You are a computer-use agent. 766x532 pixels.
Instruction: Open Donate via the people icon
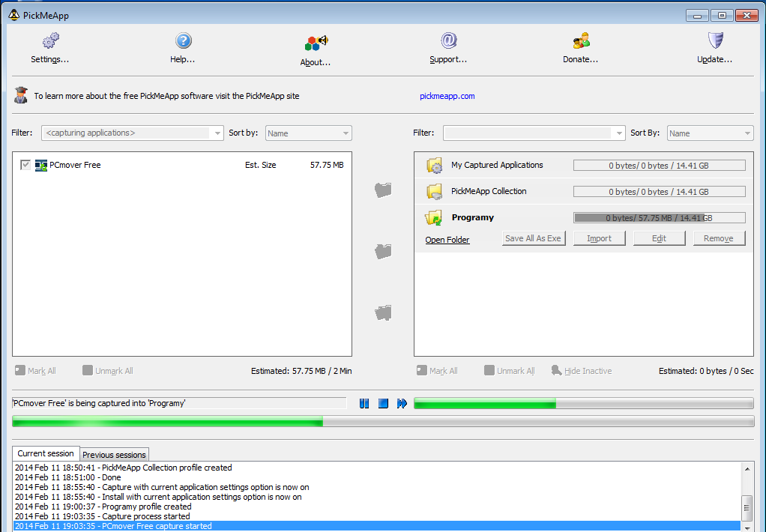582,40
